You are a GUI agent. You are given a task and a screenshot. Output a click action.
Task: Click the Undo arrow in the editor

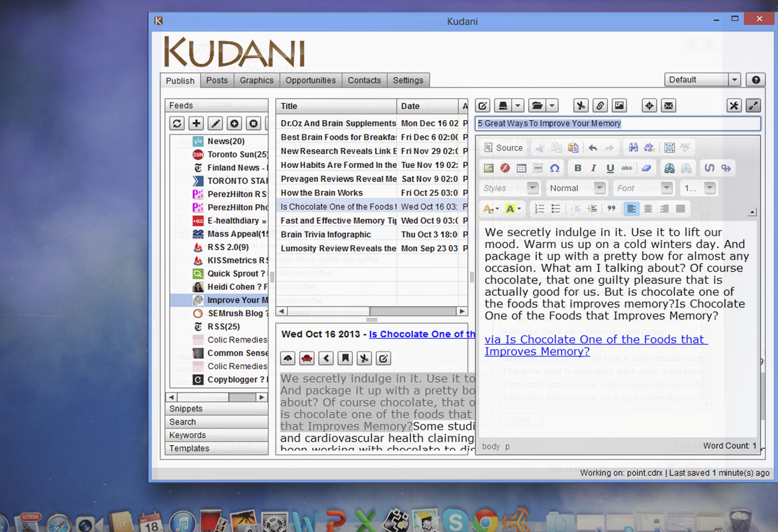pyautogui.click(x=593, y=148)
